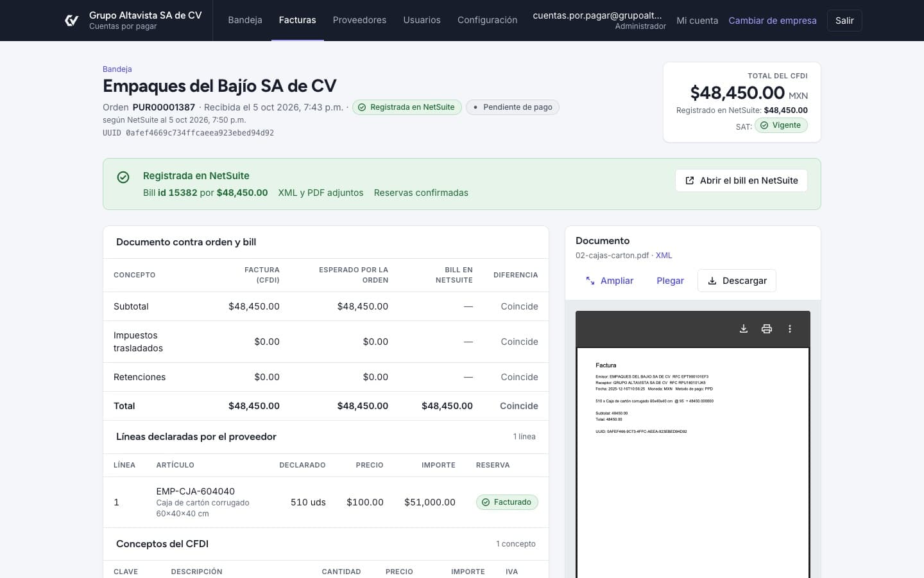Open the Bandeja nav tab
The width and height of the screenshot is (924, 578).
245,20
